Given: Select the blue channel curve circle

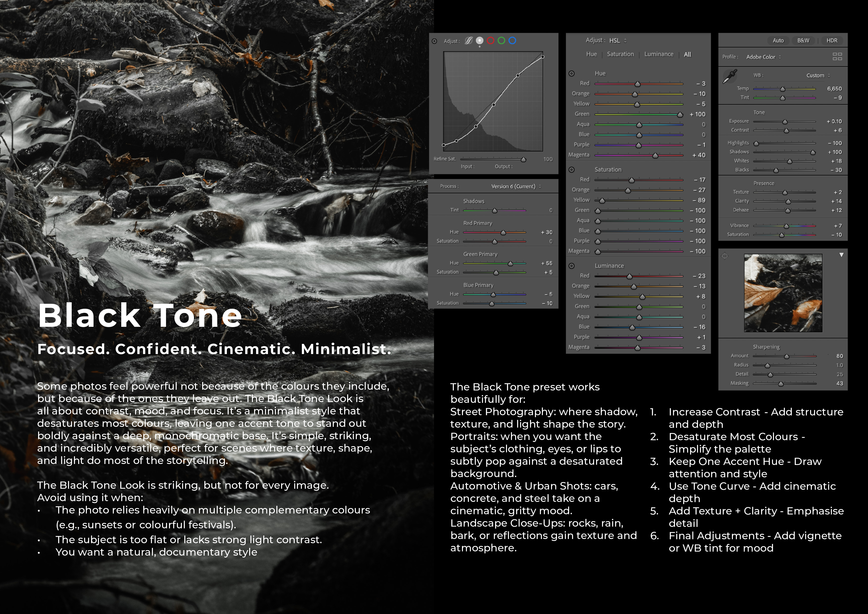Looking at the screenshot, I should [x=512, y=40].
